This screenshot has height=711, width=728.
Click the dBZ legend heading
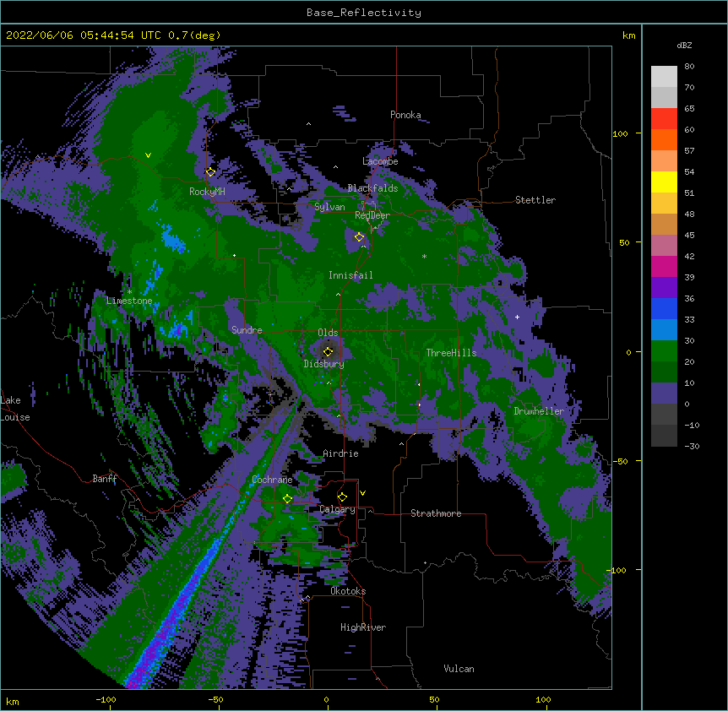click(x=684, y=46)
